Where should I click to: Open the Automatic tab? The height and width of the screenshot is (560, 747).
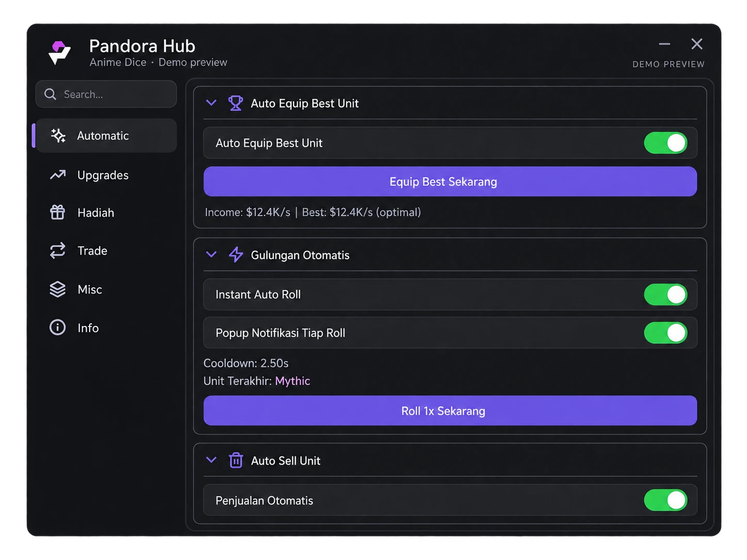click(x=106, y=136)
